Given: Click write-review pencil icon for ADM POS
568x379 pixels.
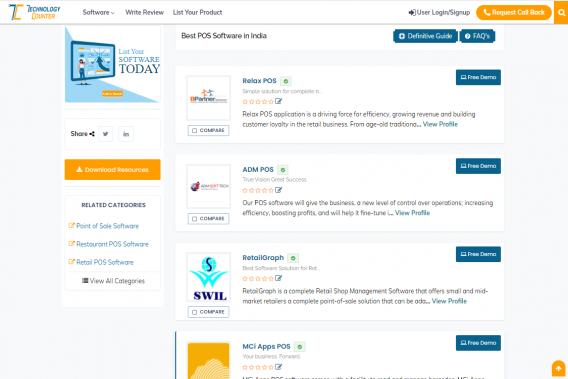Looking at the screenshot, I should (278, 190).
